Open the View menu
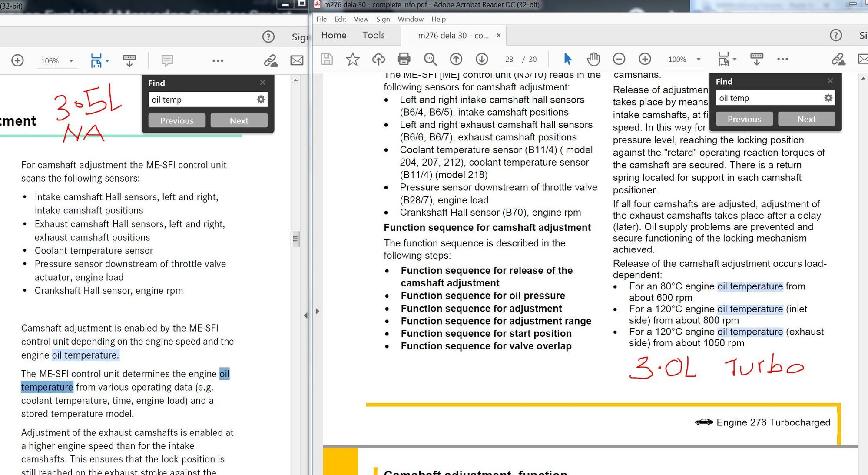868x475 pixels. point(361,19)
